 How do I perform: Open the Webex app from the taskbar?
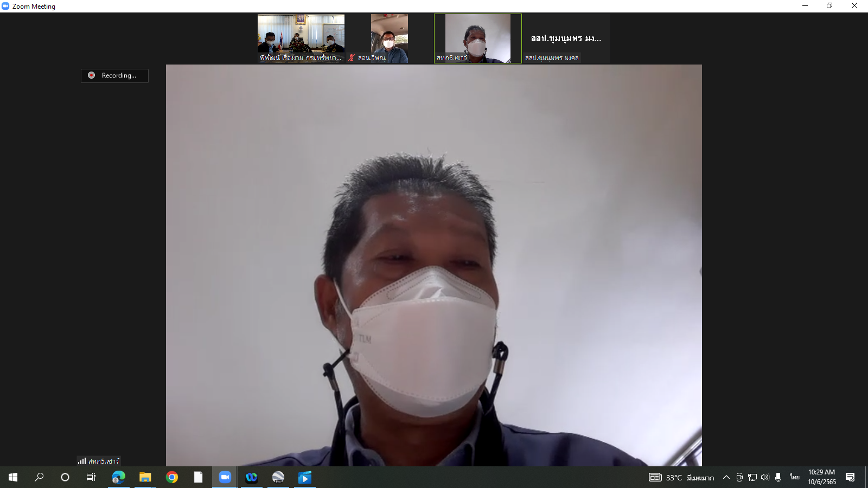(251, 477)
